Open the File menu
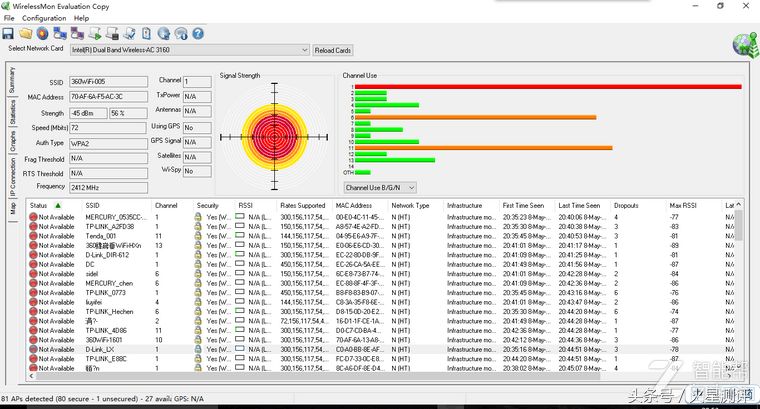Screen dimensions: 760x409 click(x=9, y=18)
